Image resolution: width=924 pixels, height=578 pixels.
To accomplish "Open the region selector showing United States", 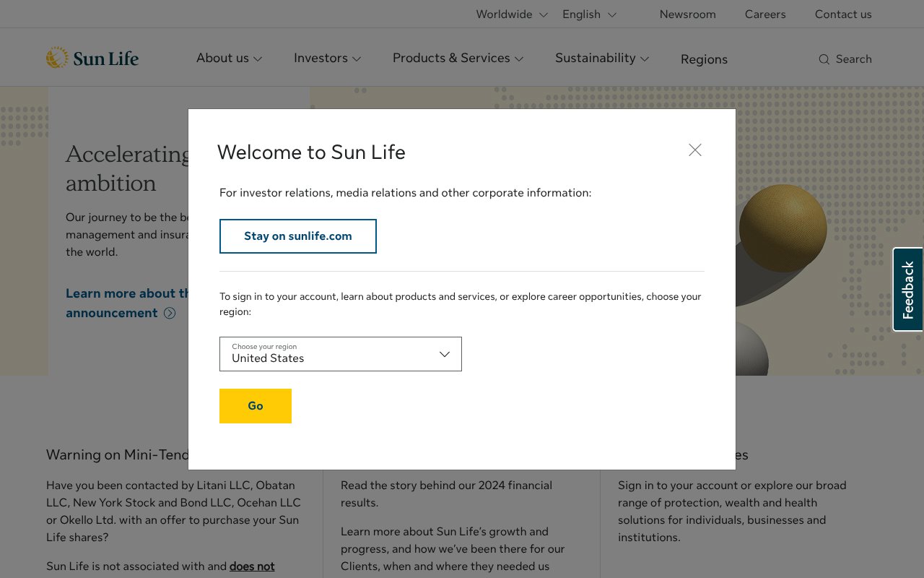I will 340,354.
